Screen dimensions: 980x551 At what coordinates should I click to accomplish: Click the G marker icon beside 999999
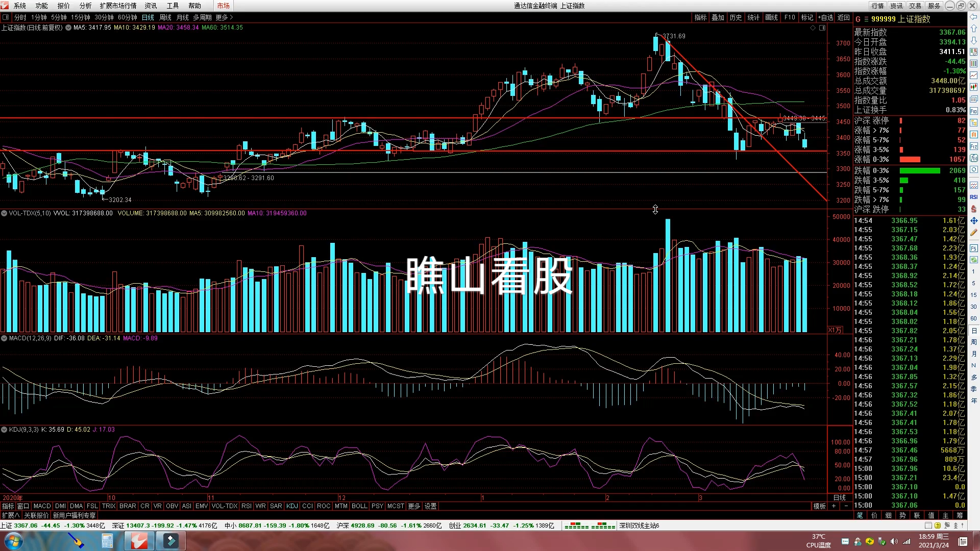coord(858,19)
